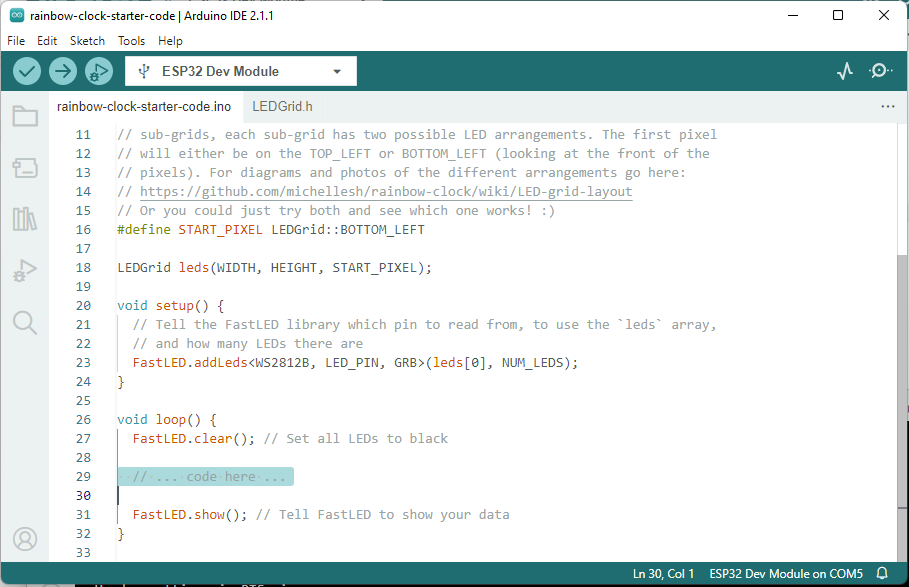Open the Search panel in the sidebar

coord(25,322)
